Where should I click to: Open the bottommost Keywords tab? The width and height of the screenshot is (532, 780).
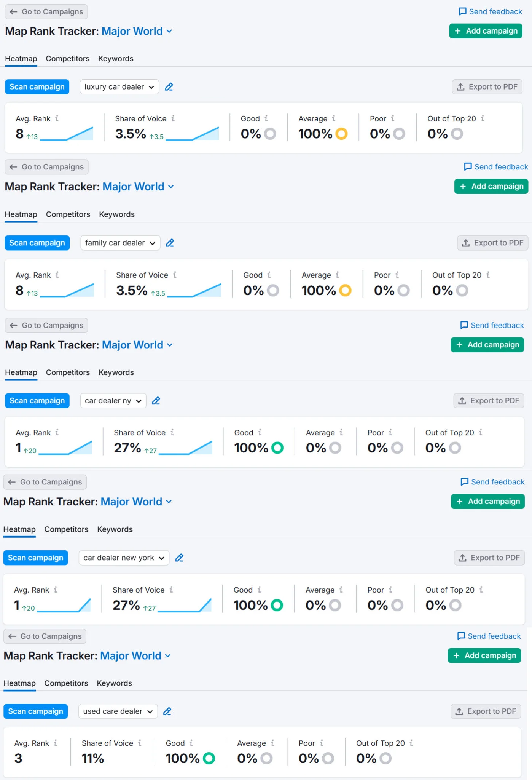[x=114, y=683]
